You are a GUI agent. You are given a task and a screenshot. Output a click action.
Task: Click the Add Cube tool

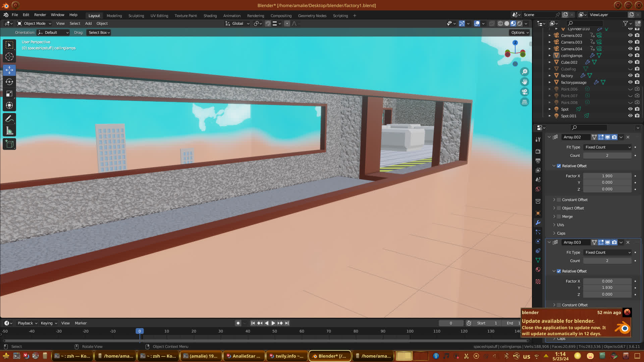point(9,144)
